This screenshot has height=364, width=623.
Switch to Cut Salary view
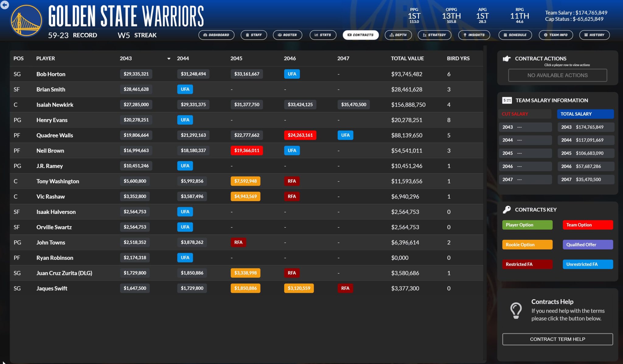point(525,114)
